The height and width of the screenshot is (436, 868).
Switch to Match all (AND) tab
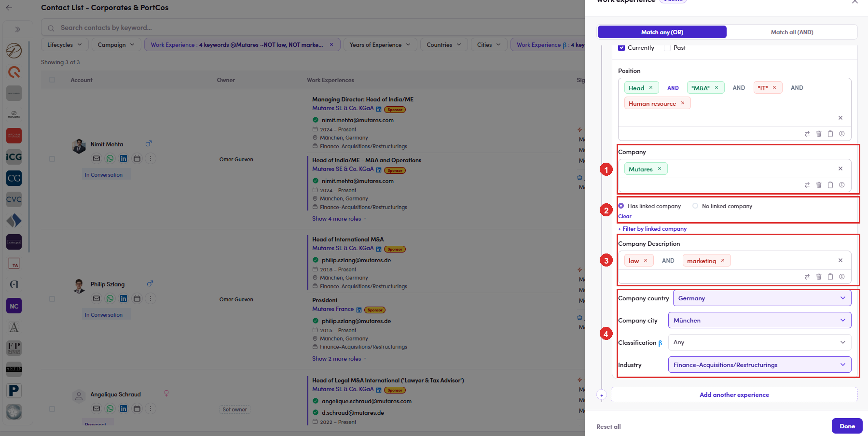(x=792, y=32)
